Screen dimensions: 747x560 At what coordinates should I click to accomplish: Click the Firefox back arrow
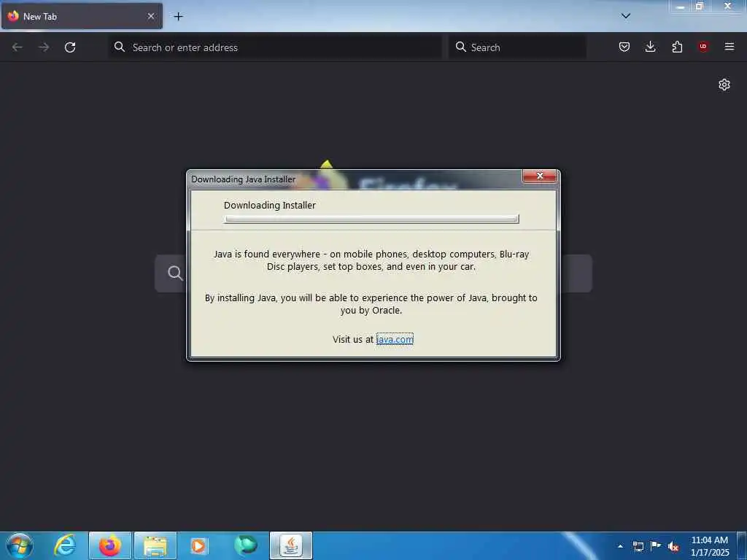[18, 47]
